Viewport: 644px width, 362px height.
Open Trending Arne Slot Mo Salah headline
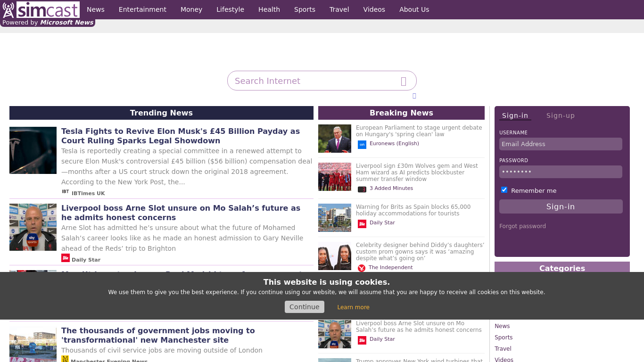[x=181, y=213]
